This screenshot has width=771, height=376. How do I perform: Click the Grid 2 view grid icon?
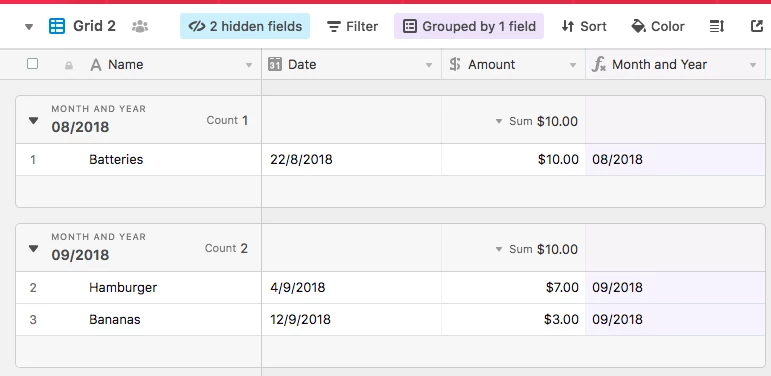click(x=57, y=26)
